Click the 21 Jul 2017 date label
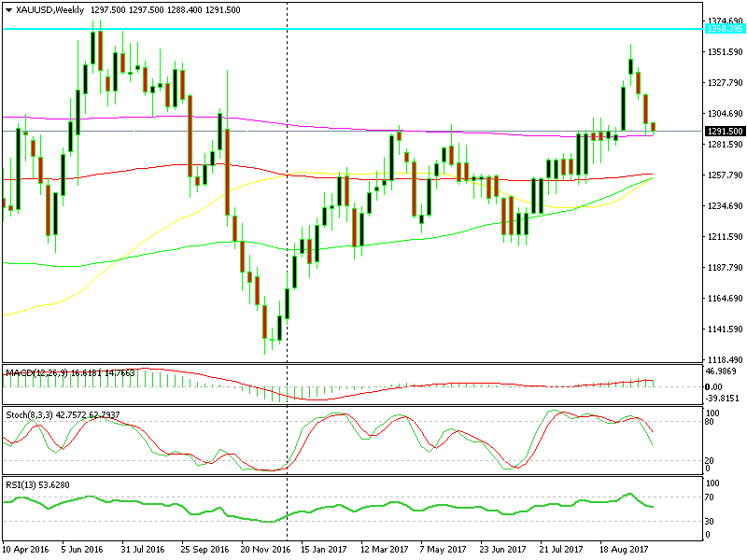Viewport: 747px width, 560px height. (x=561, y=550)
